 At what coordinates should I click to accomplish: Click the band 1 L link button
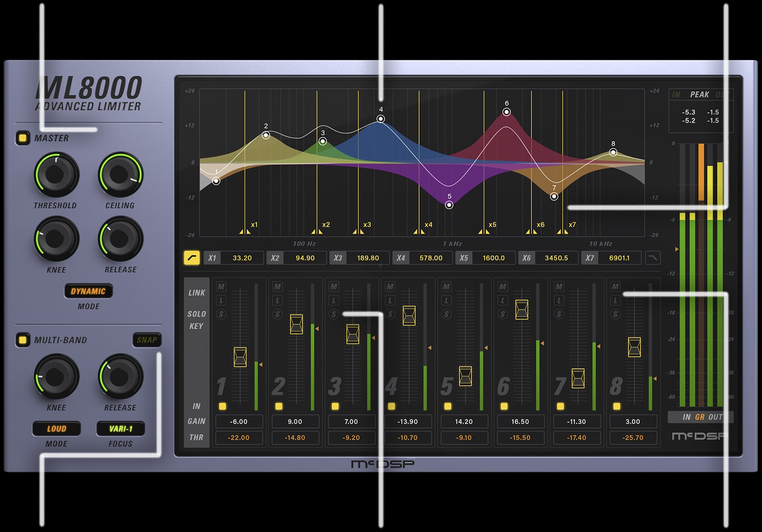pos(221,301)
